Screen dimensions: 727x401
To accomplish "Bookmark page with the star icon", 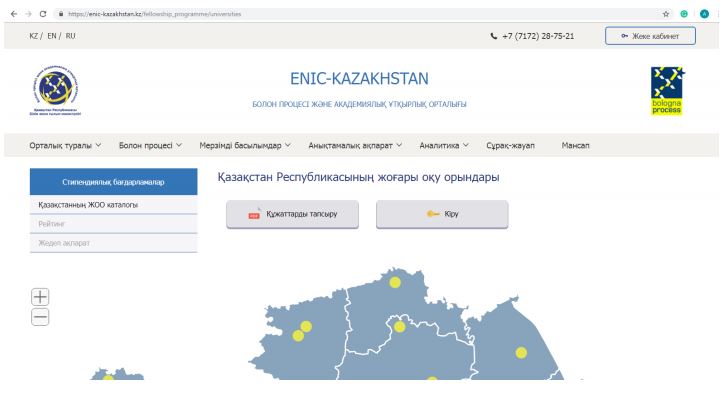I will coord(666,14).
